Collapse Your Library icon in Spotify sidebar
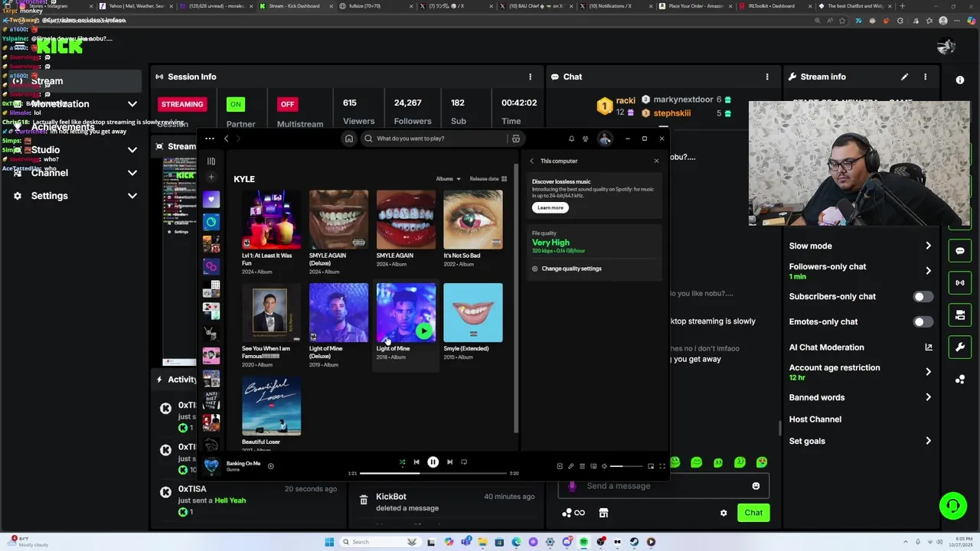Viewport: 980px width, 551px height. point(211,161)
